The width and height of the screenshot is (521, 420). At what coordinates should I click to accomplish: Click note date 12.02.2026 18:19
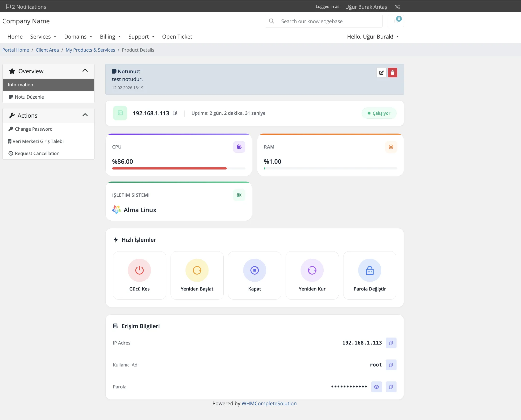tap(128, 88)
